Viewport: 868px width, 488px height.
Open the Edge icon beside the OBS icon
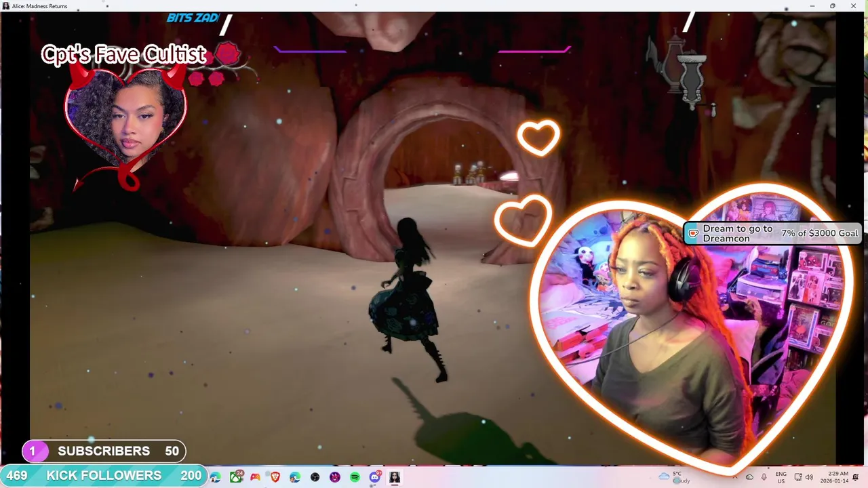(295, 477)
